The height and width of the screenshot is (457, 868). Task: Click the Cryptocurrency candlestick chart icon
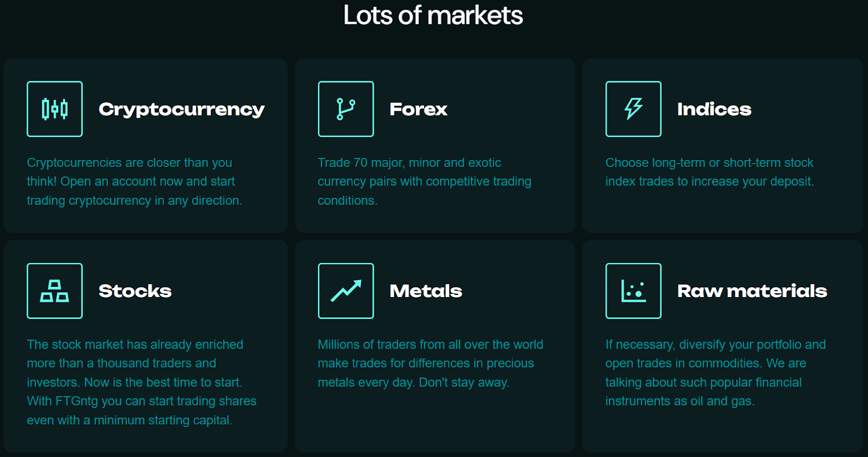(x=55, y=109)
